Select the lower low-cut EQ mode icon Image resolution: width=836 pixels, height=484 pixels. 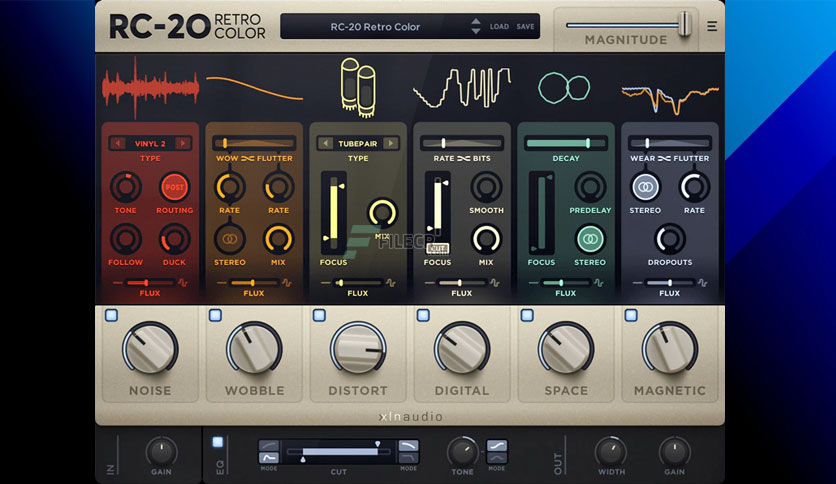pos(269,458)
